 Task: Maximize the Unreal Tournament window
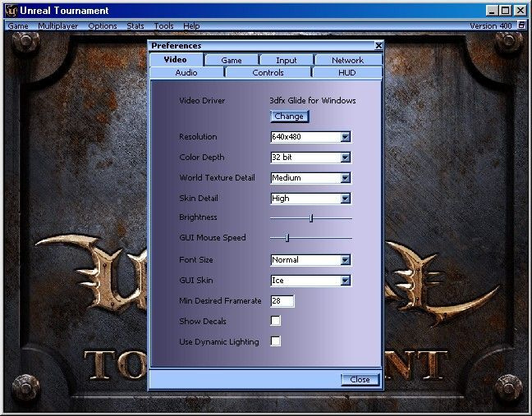pyautogui.click(x=505, y=11)
